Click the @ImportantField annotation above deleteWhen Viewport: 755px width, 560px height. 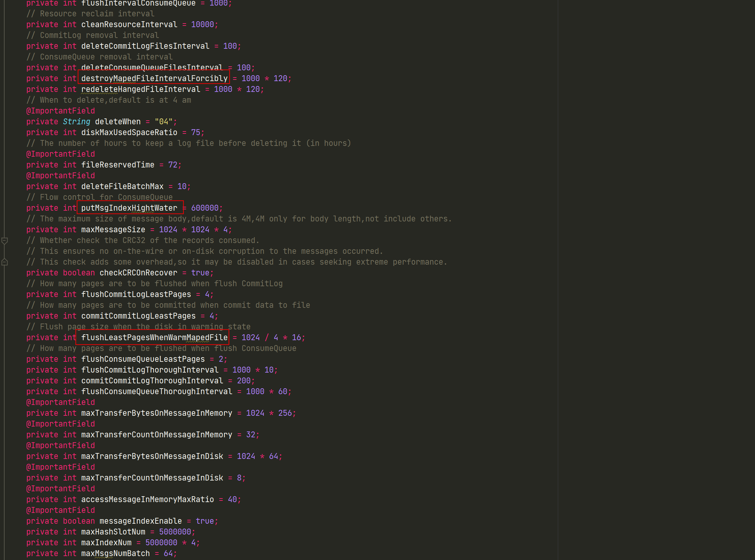coord(60,111)
